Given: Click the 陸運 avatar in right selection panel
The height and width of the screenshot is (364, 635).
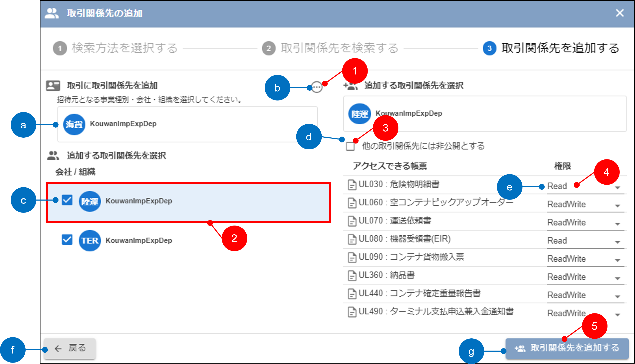Looking at the screenshot, I should tap(359, 114).
